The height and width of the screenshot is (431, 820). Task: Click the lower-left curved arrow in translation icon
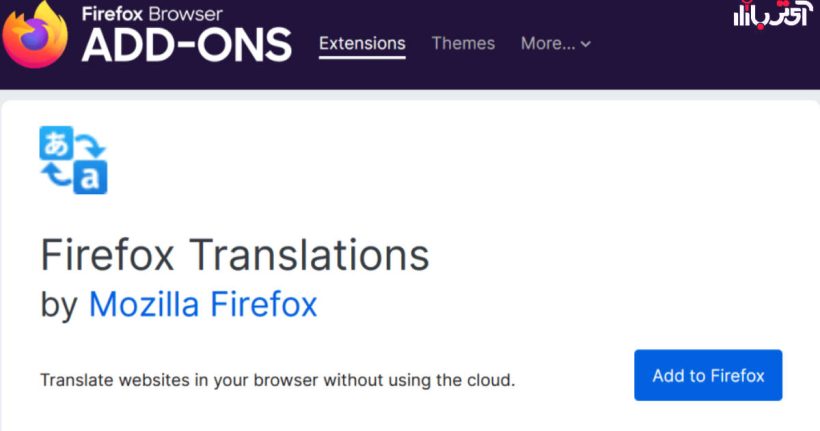point(56,174)
